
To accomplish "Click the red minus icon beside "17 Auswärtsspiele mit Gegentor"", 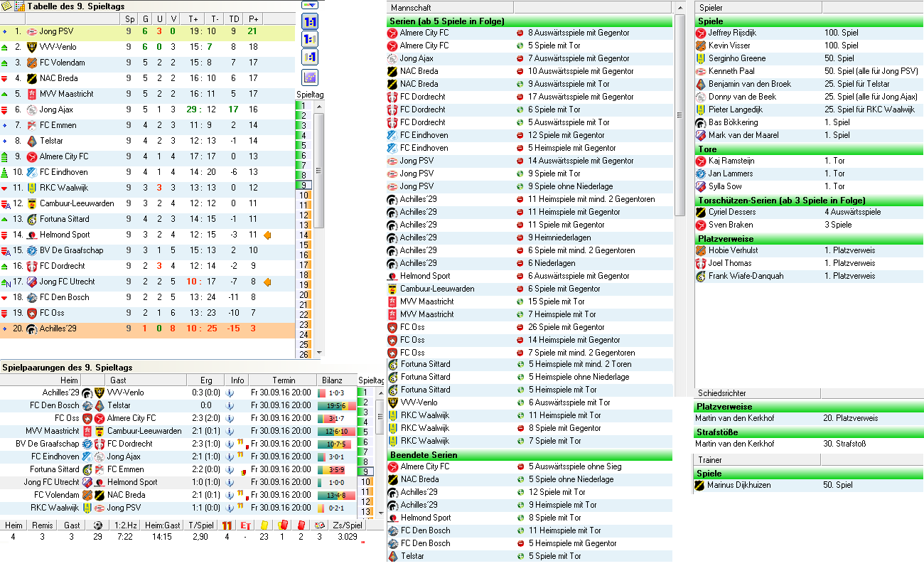I will pos(520,97).
